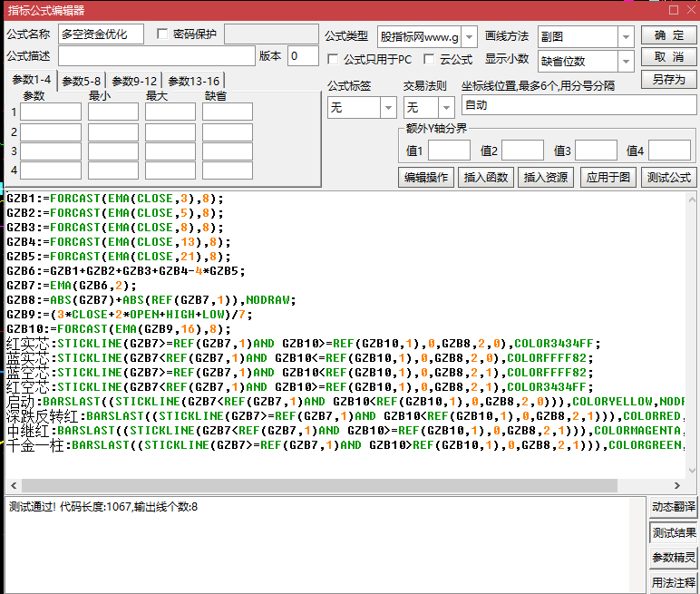
Task: Click the code line starting 红实芯:
Action: [304, 344]
